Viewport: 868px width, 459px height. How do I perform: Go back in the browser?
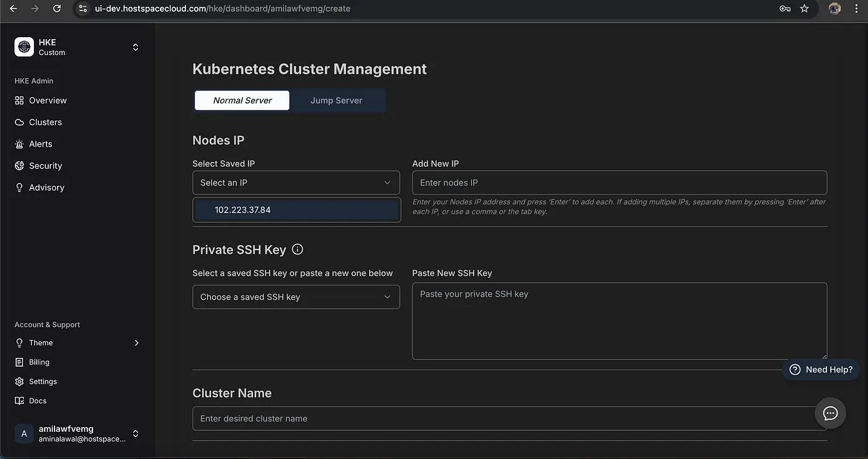(x=13, y=9)
